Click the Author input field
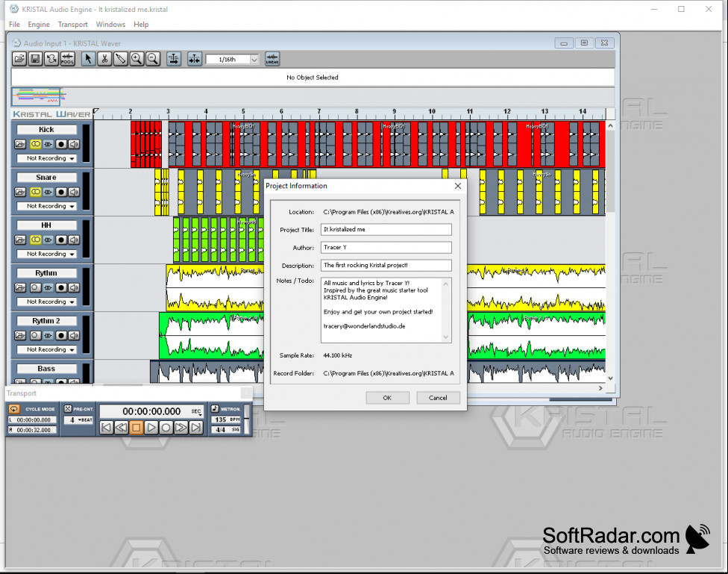This screenshot has height=574, width=728. tap(386, 247)
